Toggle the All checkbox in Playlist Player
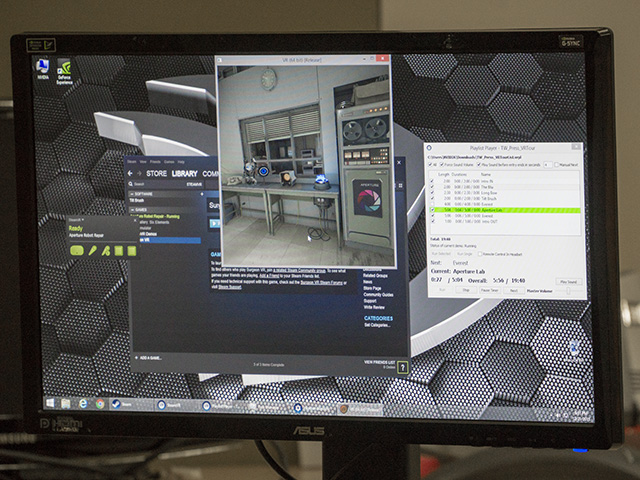The image size is (640, 480). point(430,164)
